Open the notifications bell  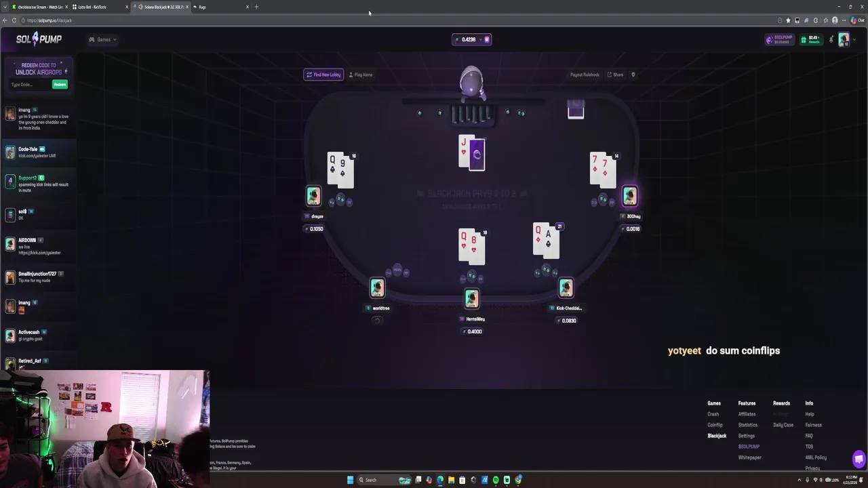point(831,39)
